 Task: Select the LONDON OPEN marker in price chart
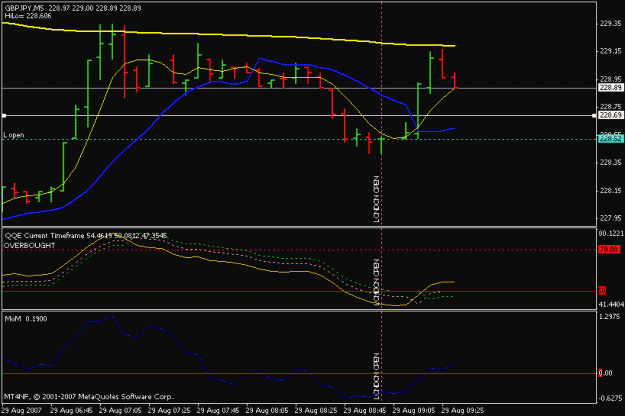(376, 198)
